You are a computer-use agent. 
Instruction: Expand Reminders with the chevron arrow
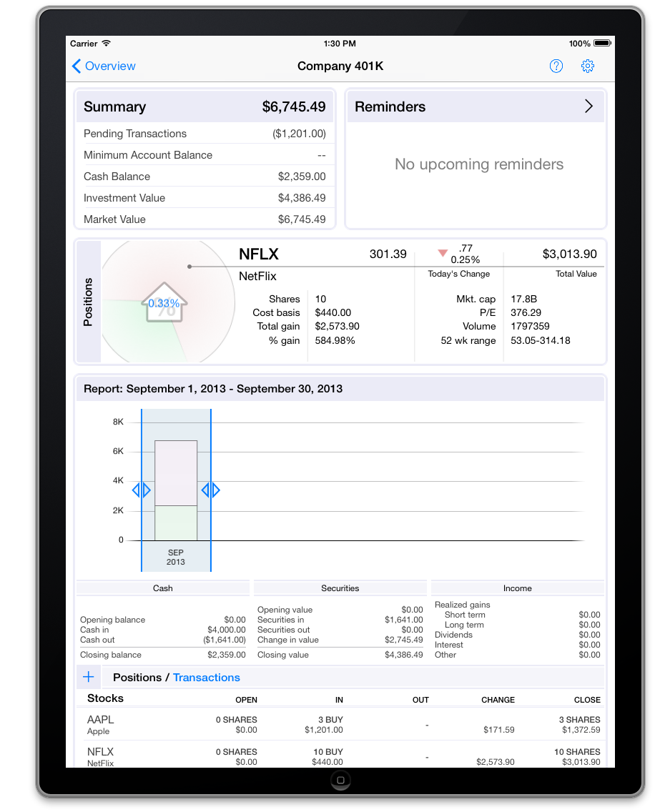tap(588, 107)
